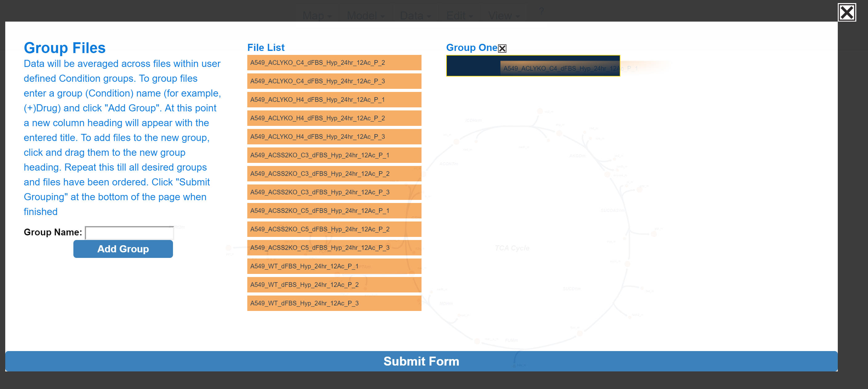Select file A549_ACLYKO_H4_dFBS_Hyp_24hr_12Ac_P_2
The image size is (868, 389).
334,118
